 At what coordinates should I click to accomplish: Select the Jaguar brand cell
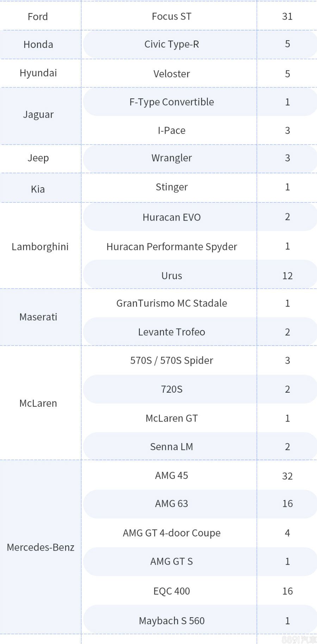(x=38, y=115)
